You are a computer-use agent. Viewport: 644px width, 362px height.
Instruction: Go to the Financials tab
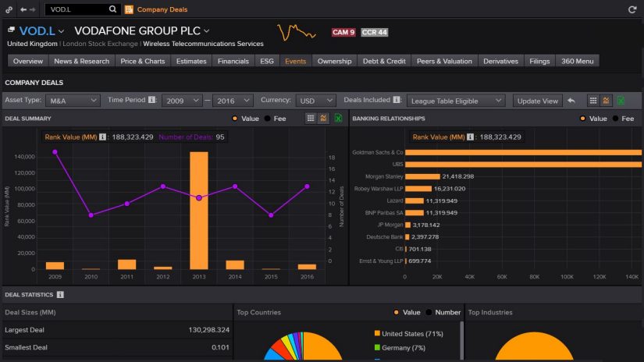[233, 61]
